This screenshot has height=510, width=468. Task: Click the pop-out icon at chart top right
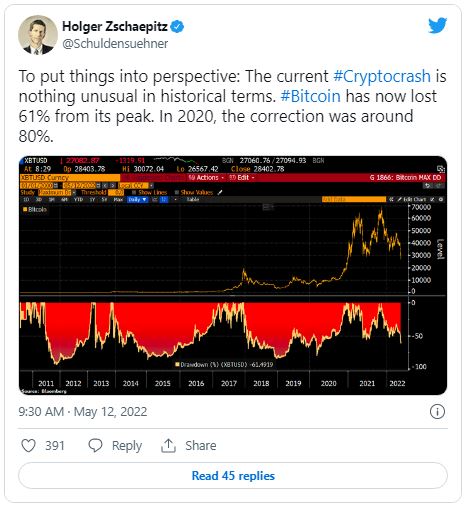click(x=441, y=169)
